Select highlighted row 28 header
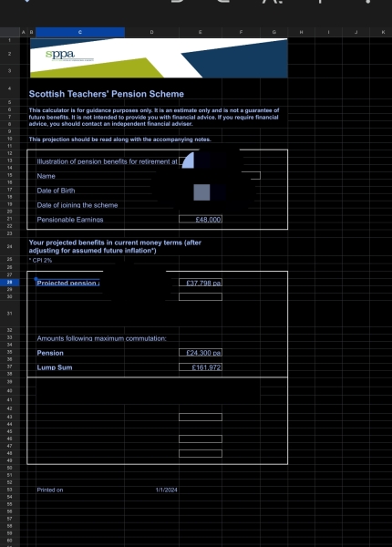Screen dimensions: 392x547 coord(10,282)
